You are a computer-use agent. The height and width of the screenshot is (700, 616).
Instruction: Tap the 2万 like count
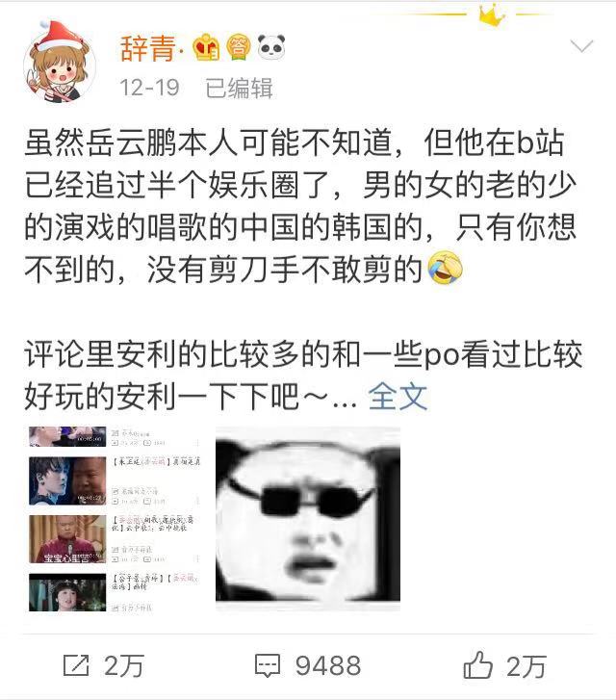(526, 666)
